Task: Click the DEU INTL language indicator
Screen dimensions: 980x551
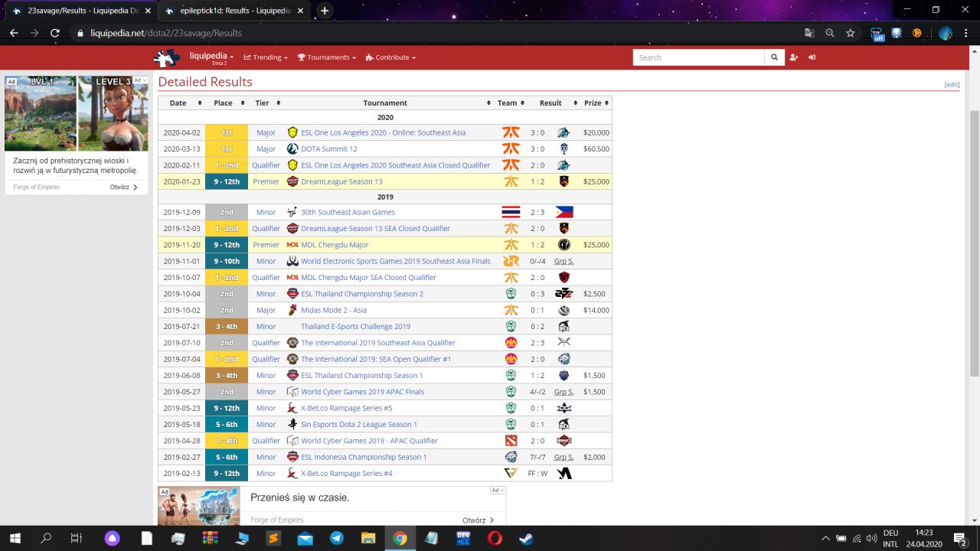Action: pos(890,538)
